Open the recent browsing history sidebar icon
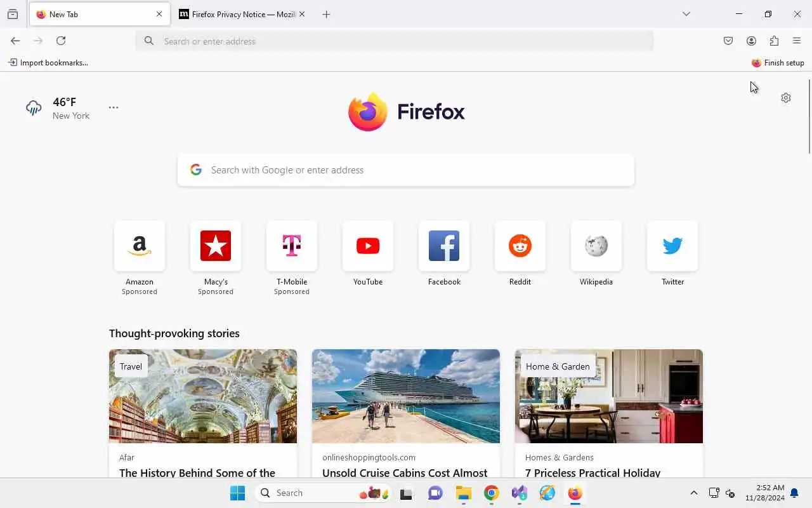 [13, 14]
